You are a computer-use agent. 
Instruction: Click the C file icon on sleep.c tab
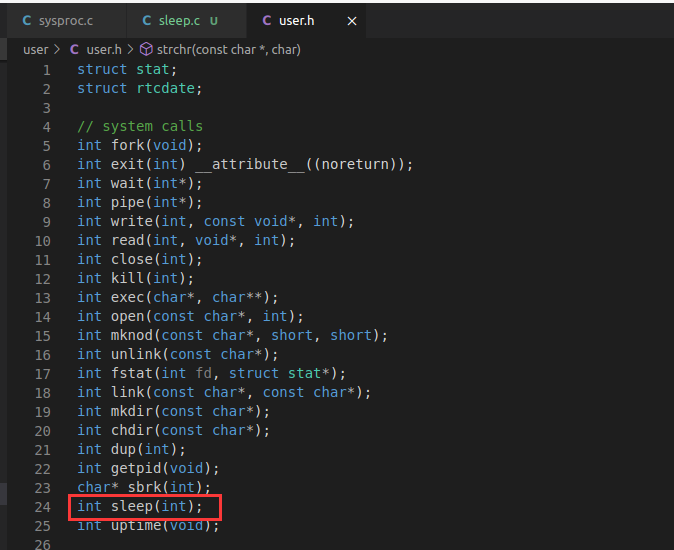click(x=147, y=21)
